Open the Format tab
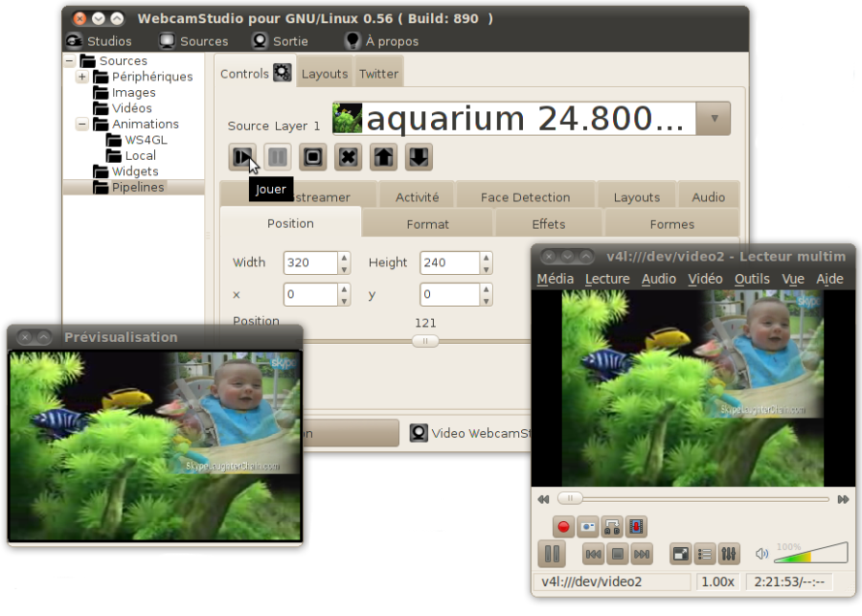This screenshot has height=616, width=862. click(428, 224)
